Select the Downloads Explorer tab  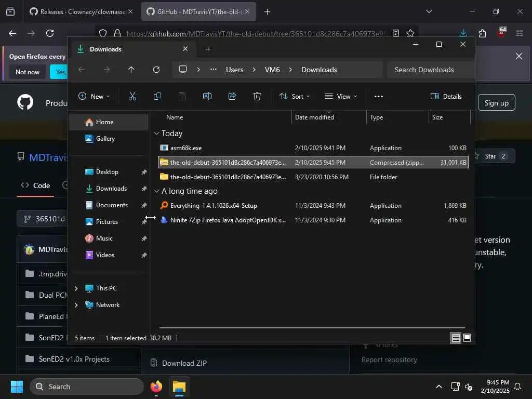point(132,49)
